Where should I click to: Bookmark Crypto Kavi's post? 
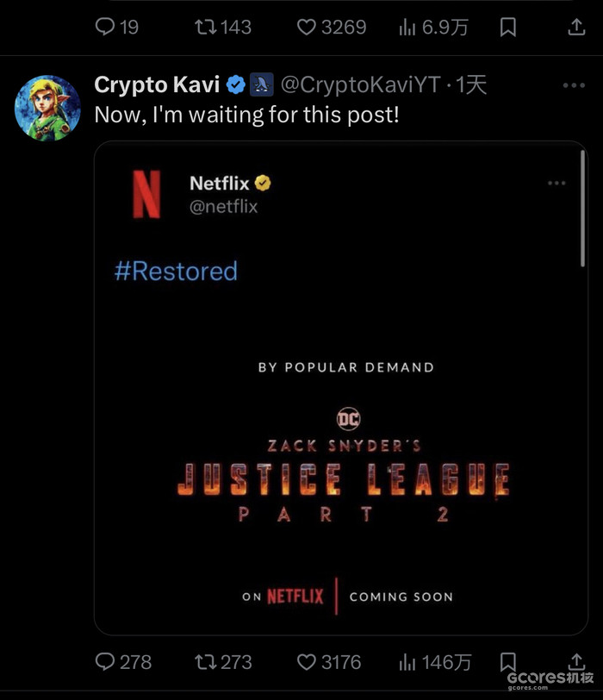tap(508, 661)
